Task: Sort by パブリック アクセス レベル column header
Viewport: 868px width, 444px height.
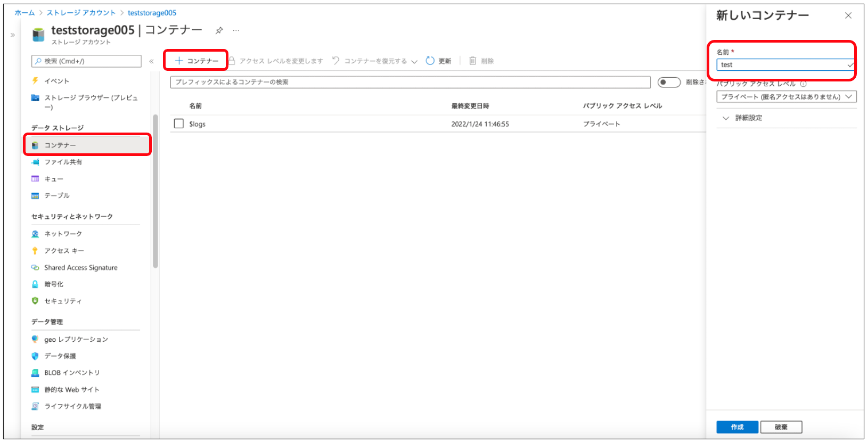Action: (623, 106)
